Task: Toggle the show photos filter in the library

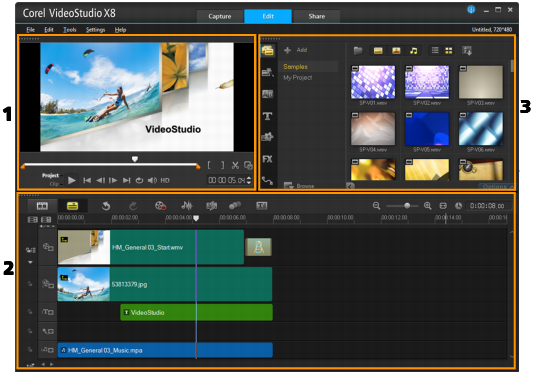Action: click(x=396, y=51)
